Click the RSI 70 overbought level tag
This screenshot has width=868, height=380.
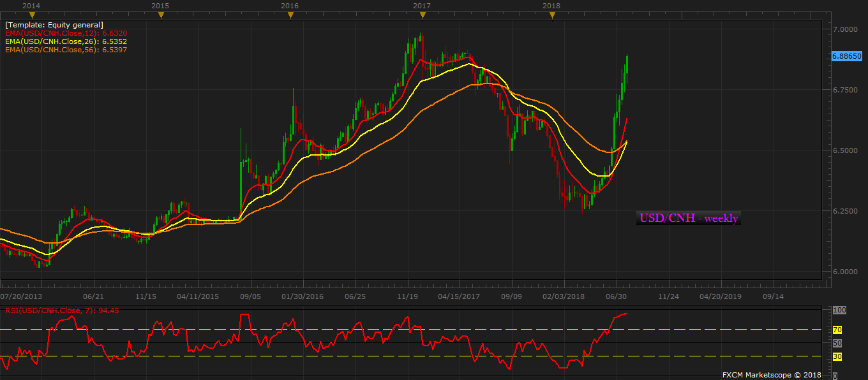pyautogui.click(x=837, y=330)
